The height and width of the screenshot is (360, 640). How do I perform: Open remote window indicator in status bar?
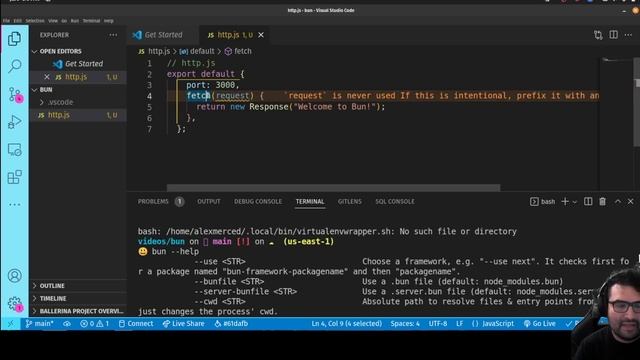(10, 324)
